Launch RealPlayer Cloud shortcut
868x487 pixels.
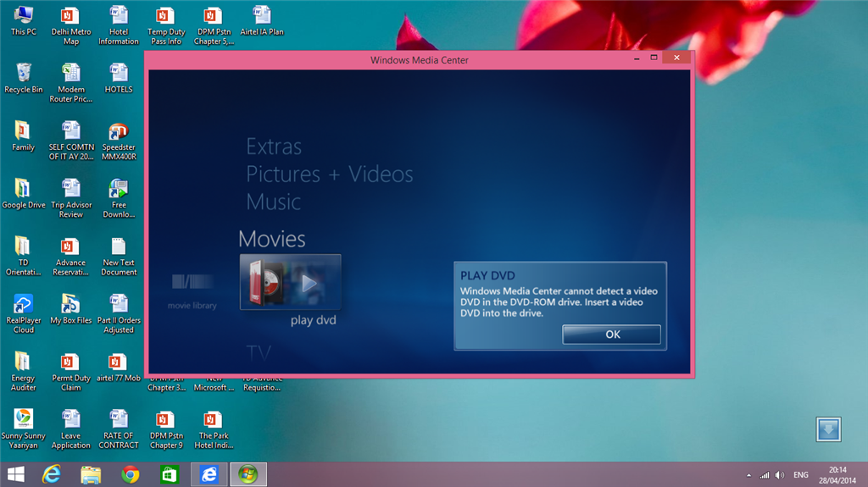point(23,313)
